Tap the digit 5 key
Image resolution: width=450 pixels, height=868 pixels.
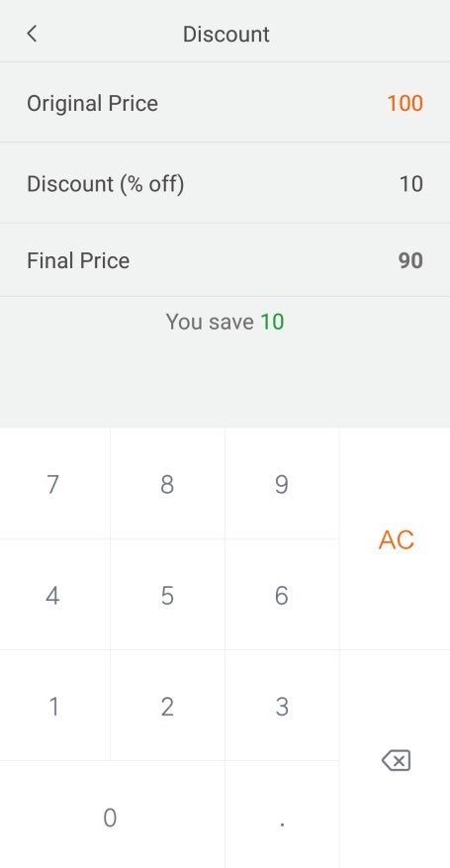click(167, 595)
